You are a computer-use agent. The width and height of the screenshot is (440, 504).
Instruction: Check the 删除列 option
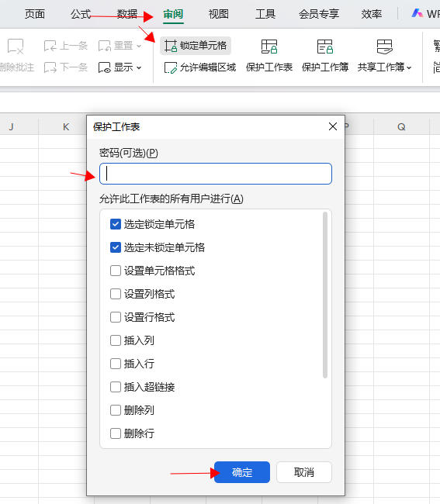[116, 410]
